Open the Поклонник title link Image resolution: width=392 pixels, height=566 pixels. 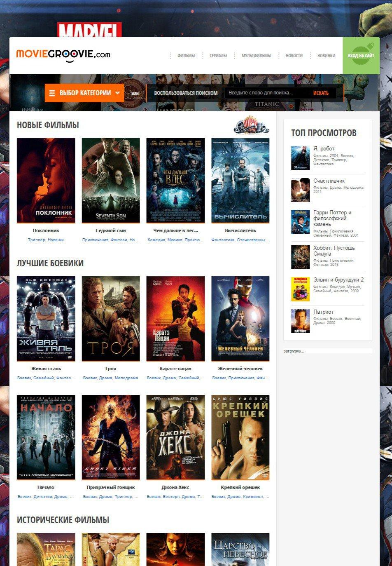46,230
